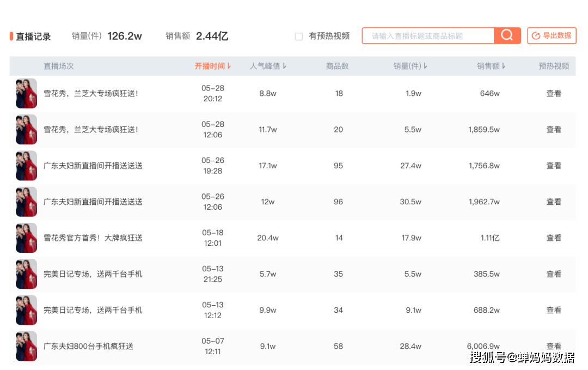Select the 直播记录 section tab
588x370 pixels.
coord(33,37)
